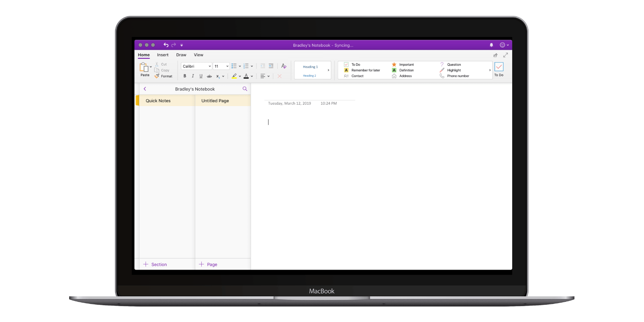Tag selection as Address
This screenshot has width=644, height=322.
coord(403,76)
